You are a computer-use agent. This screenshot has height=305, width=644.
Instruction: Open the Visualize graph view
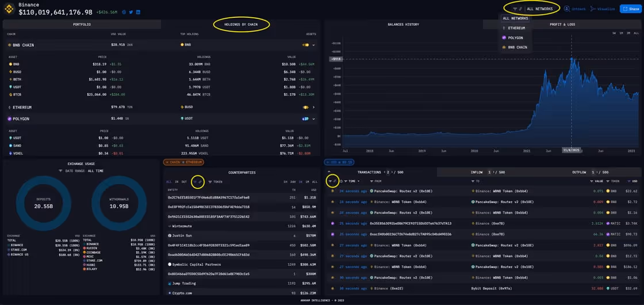(x=603, y=9)
